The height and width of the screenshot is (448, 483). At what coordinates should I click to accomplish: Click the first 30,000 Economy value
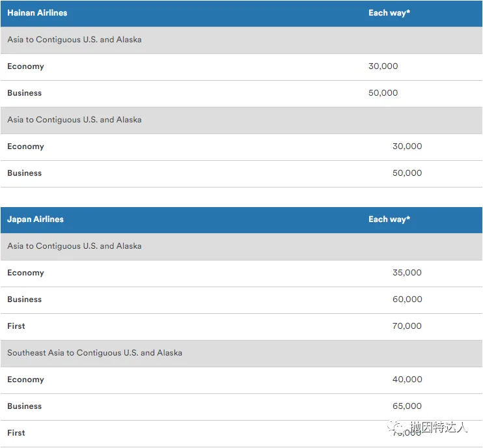tap(383, 66)
